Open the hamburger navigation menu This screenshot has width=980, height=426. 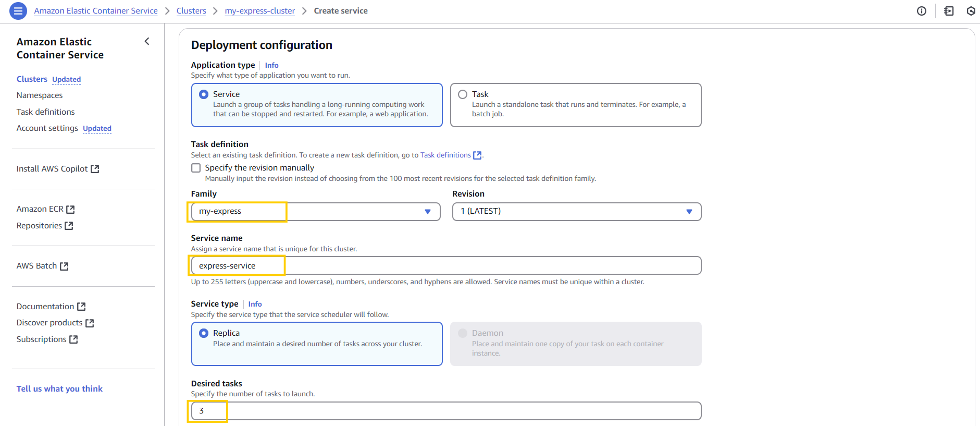tap(18, 10)
